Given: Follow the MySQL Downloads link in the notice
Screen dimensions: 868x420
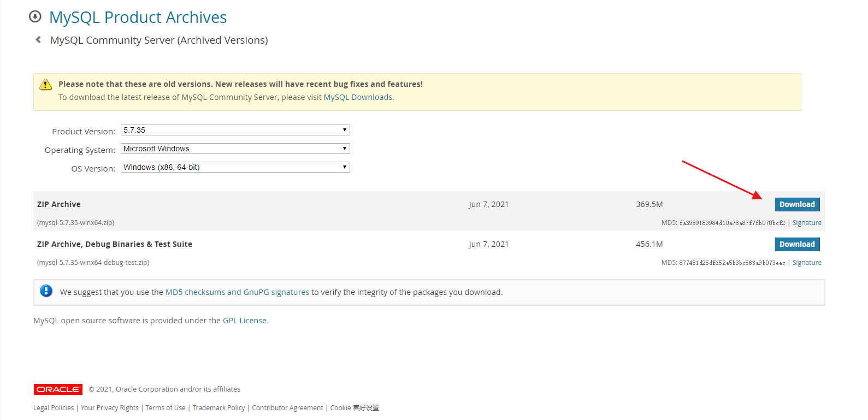Looking at the screenshot, I should pos(358,97).
